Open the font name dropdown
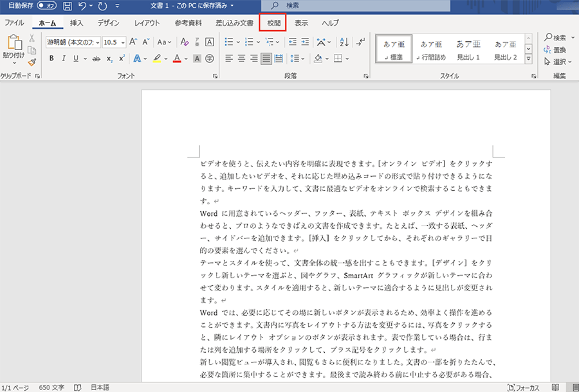 [98, 42]
